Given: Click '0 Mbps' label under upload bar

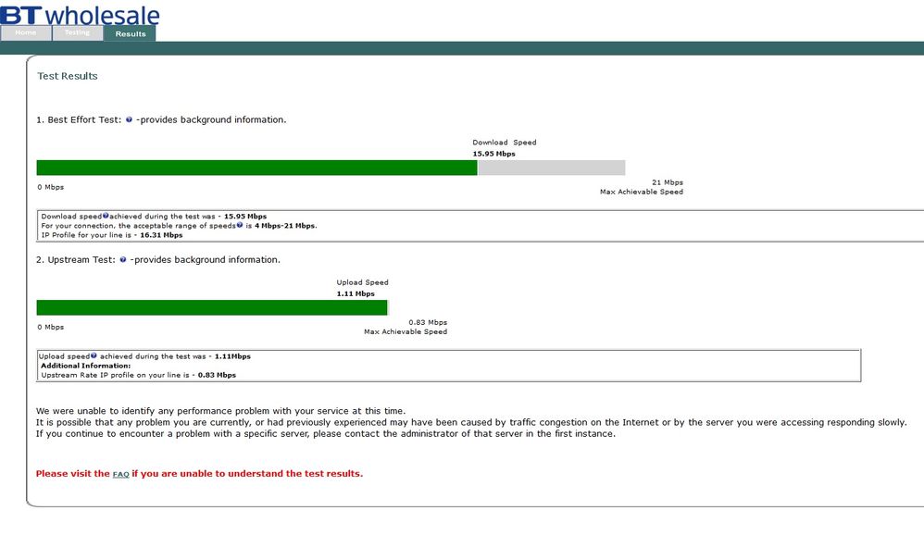Looking at the screenshot, I should [51, 328].
